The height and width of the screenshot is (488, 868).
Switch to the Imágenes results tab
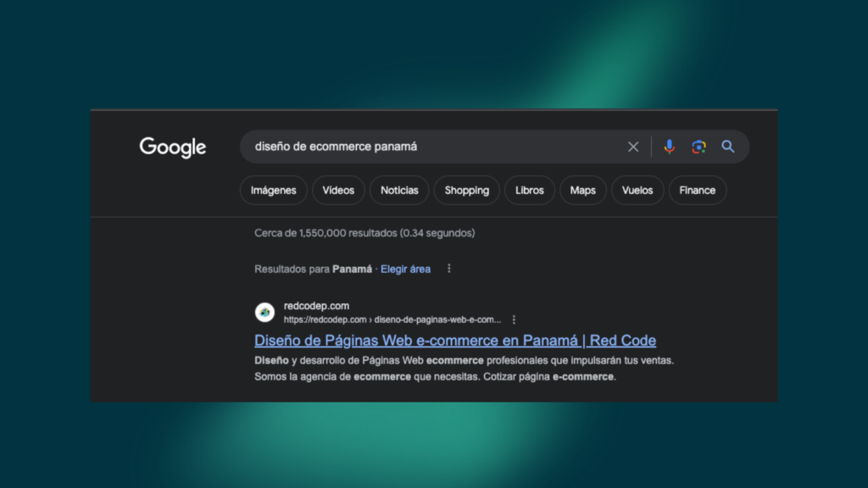pyautogui.click(x=273, y=190)
